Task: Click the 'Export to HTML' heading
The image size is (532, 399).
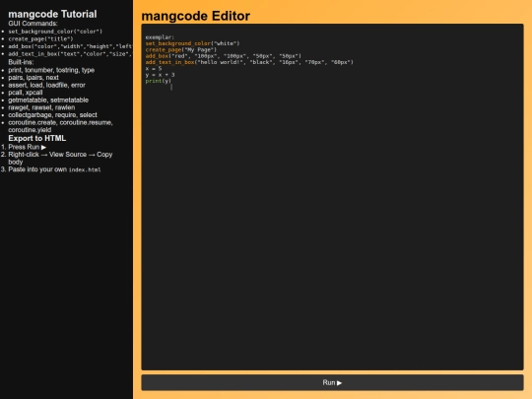Action: click(37, 139)
